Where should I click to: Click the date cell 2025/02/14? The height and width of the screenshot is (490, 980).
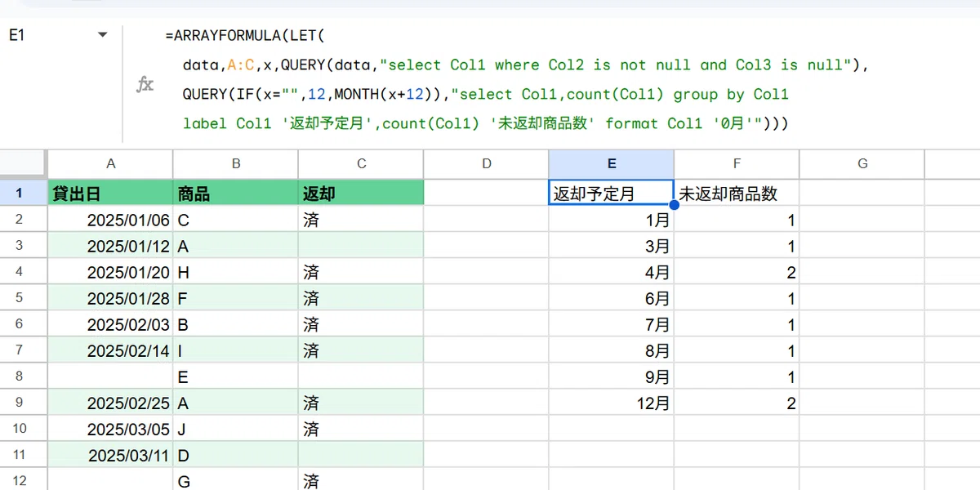click(111, 350)
